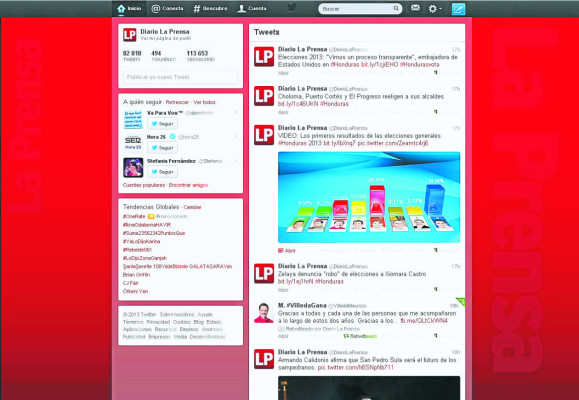The image size is (579, 400).
Task: Dismiss the Yo Para Vos suggestion
Action: tap(236, 113)
